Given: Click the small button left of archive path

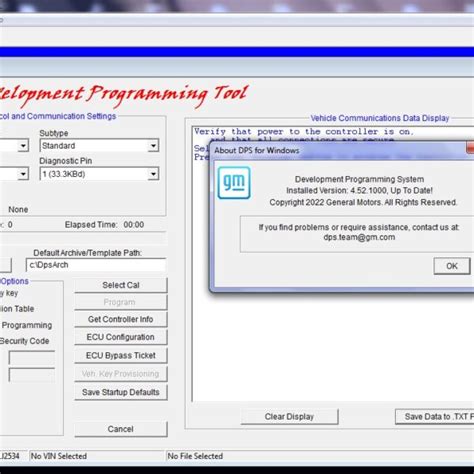Looking at the screenshot, I should 6,265.
